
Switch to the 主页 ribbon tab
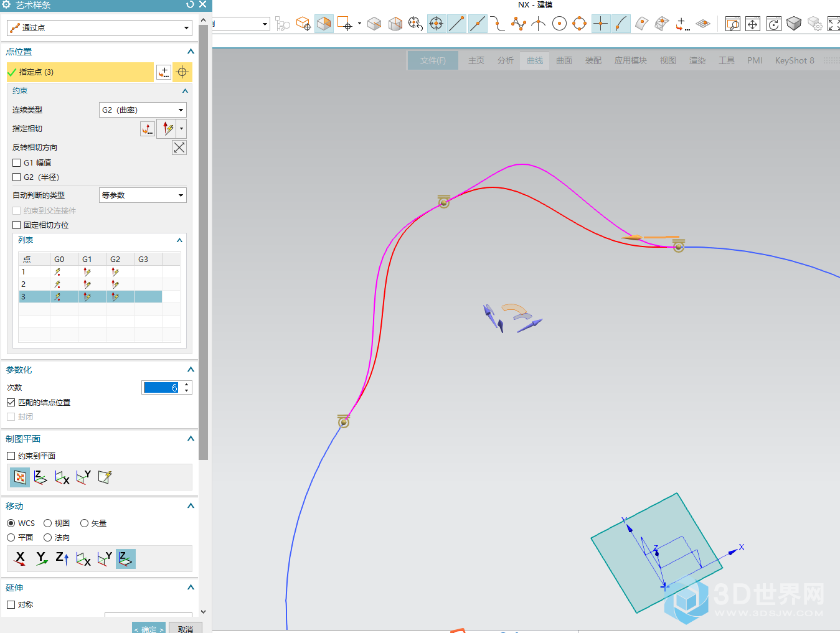point(476,60)
